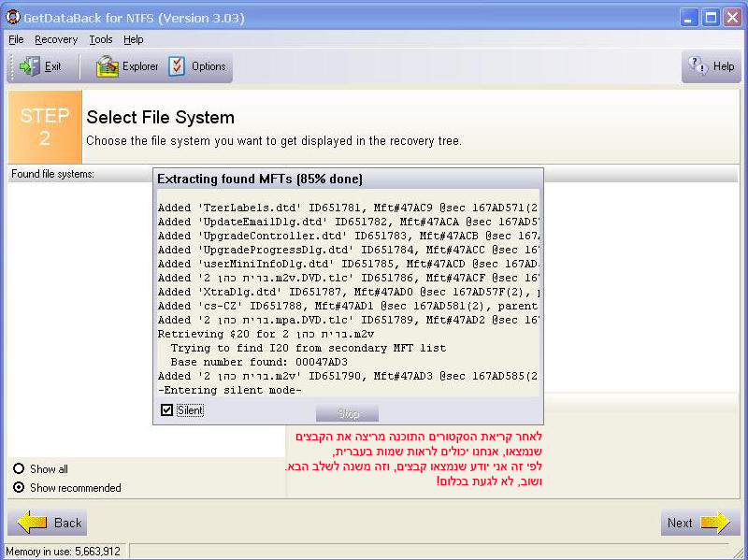Click the yellow Next arrow icon
Image resolution: width=748 pixels, height=560 pixels.
(x=715, y=523)
